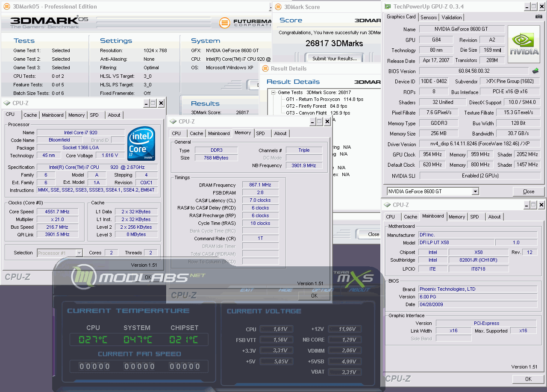Click the DRAM Frequency 867.1 MHz field

[x=260, y=185]
